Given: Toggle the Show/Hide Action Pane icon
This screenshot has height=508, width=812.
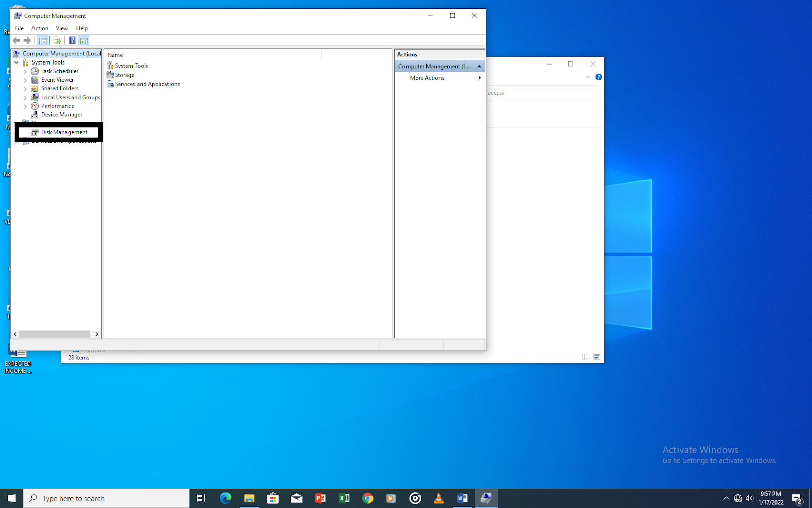Looking at the screenshot, I should coord(84,41).
